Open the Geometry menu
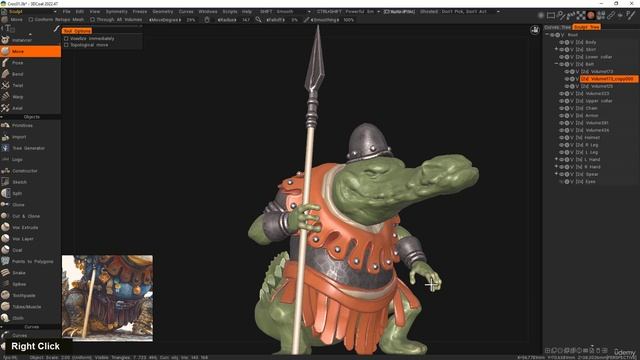Viewport: 640px width, 360px height. coord(163,12)
